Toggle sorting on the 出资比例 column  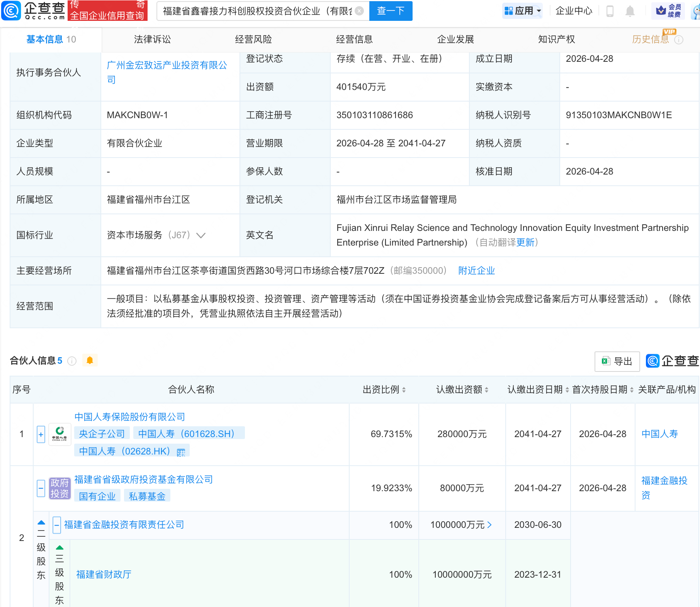click(404, 390)
